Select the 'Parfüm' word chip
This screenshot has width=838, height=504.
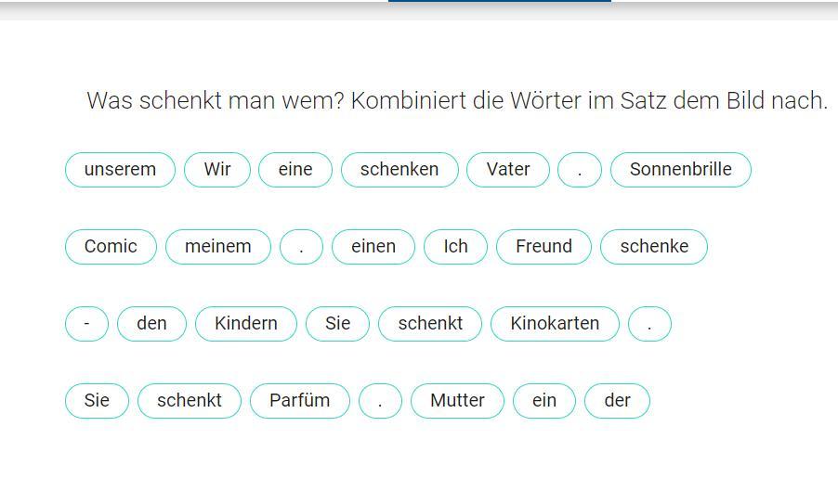click(300, 401)
